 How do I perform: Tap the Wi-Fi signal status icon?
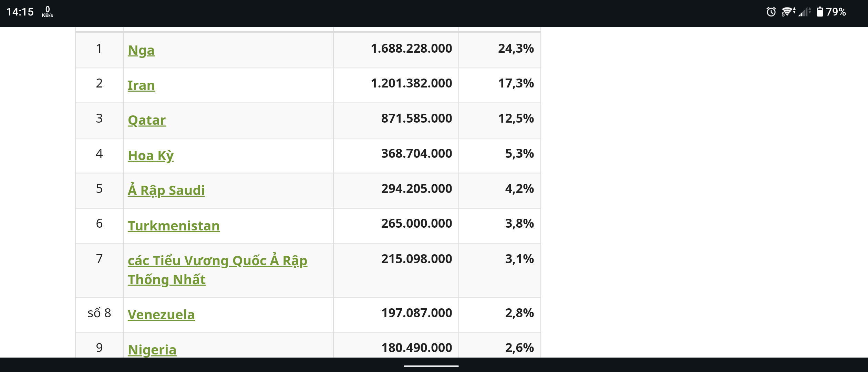788,12
